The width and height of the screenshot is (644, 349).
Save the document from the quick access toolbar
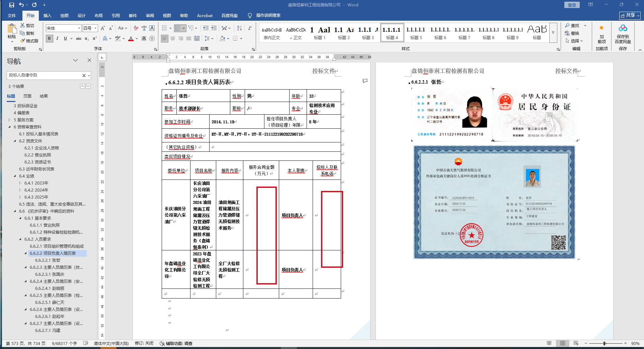(11, 5)
